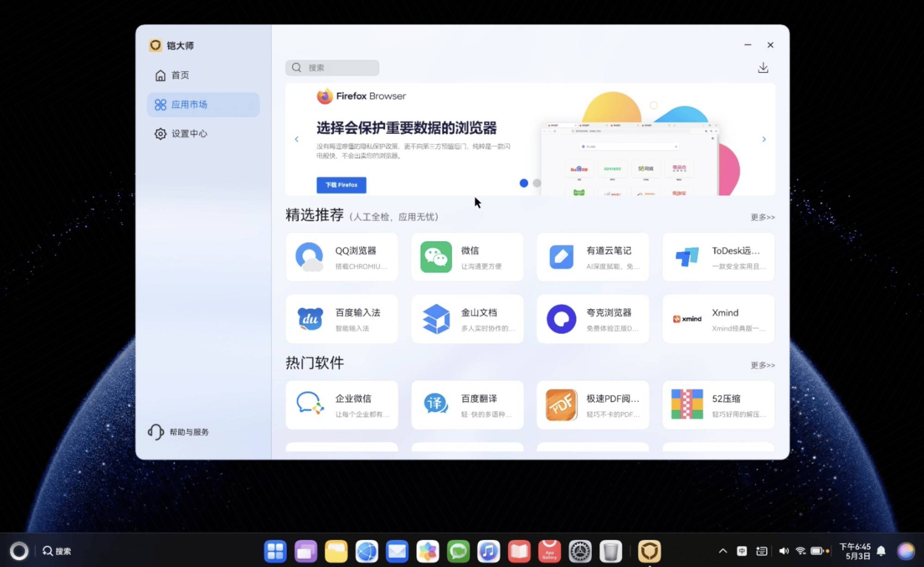Click the 鲁大师 logo in the sidebar
The image size is (924, 567).
(155, 45)
